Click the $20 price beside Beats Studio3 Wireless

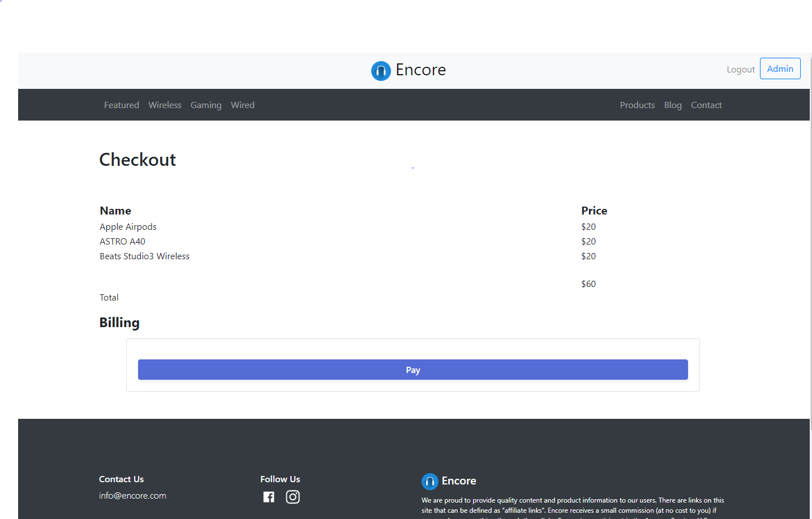click(588, 256)
